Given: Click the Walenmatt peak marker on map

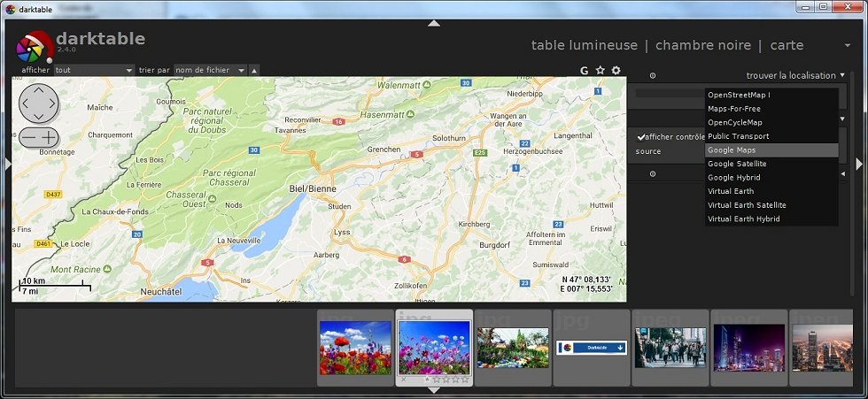Looking at the screenshot, I should click(426, 86).
